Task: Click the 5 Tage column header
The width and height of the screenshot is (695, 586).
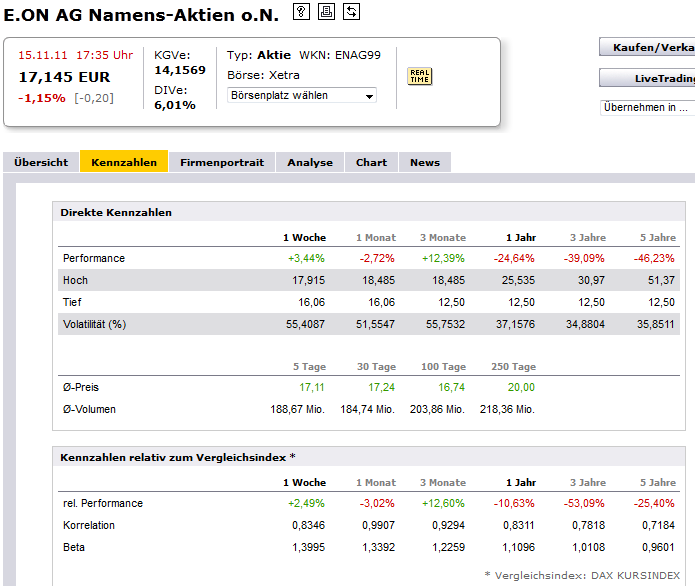Action: click(309, 367)
